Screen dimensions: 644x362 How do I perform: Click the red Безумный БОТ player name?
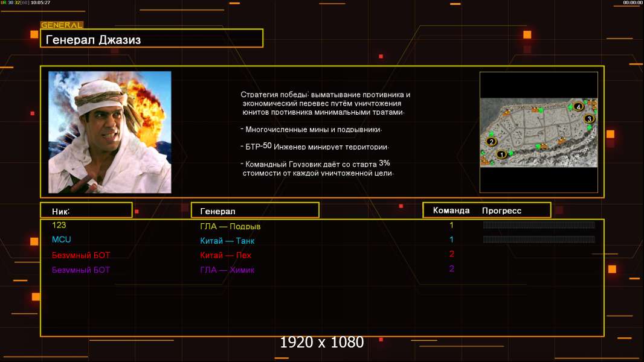(x=81, y=255)
